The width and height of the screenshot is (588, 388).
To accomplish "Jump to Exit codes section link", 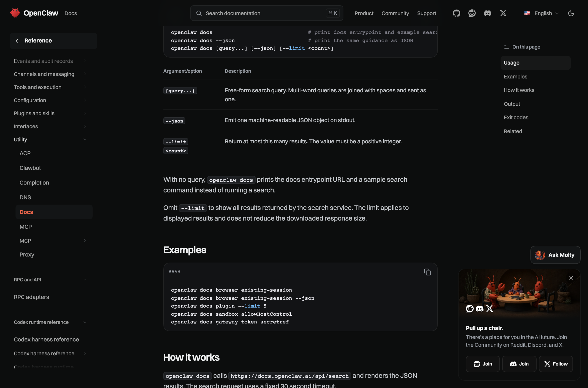I will tap(516, 118).
